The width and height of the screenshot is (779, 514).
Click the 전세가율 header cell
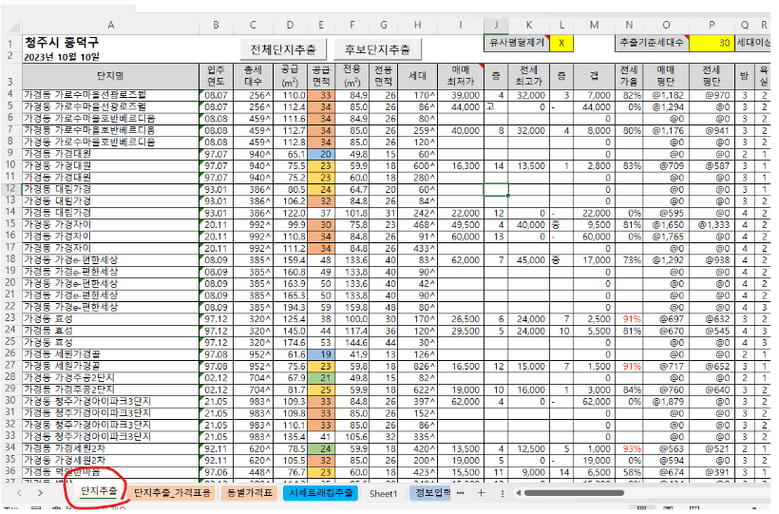(629, 76)
